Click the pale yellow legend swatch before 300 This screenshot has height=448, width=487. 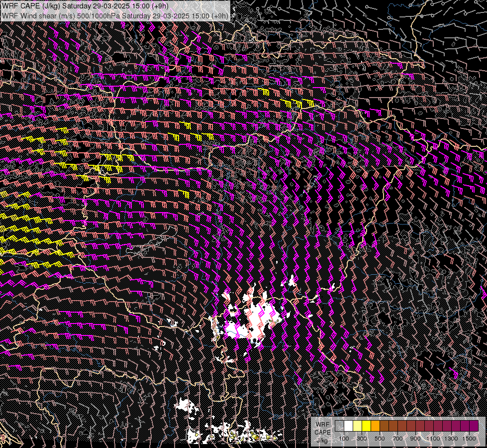tap(358, 426)
